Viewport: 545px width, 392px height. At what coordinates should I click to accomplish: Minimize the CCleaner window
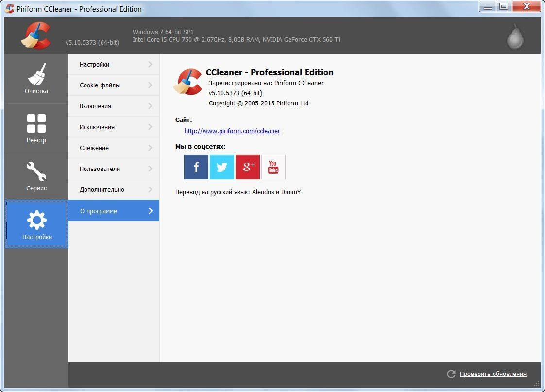point(487,6)
